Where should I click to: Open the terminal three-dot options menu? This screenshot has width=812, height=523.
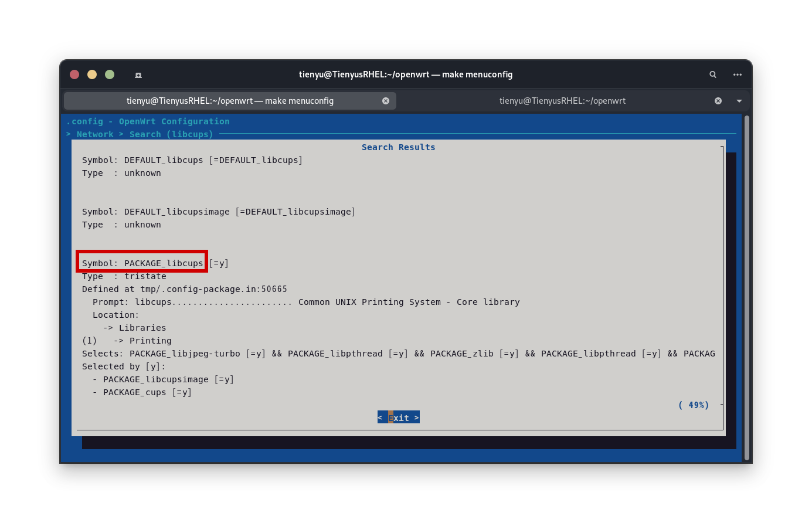coord(738,74)
